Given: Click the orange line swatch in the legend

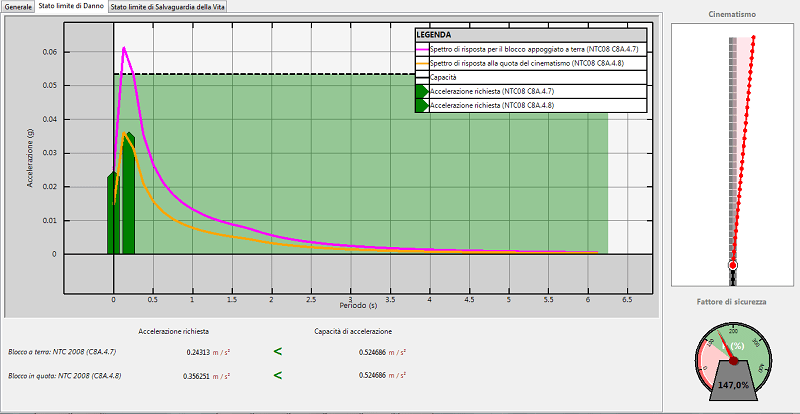Looking at the screenshot, I should [x=421, y=62].
